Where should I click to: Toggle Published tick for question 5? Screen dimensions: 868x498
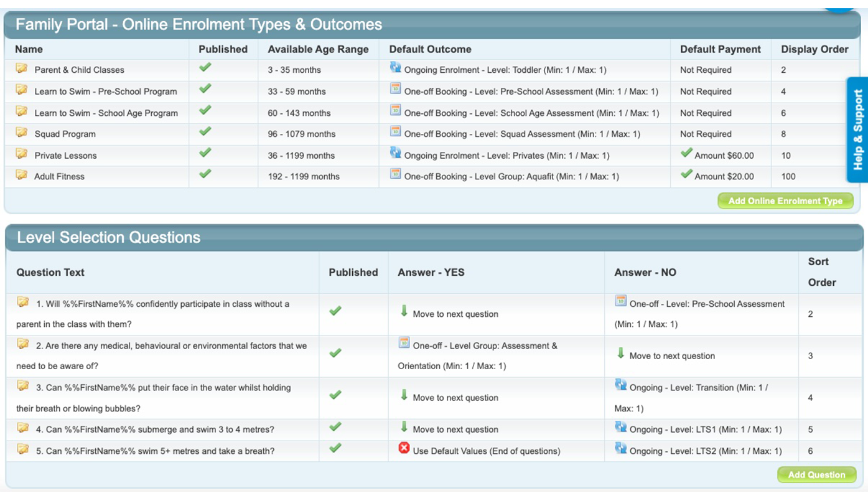coord(335,448)
